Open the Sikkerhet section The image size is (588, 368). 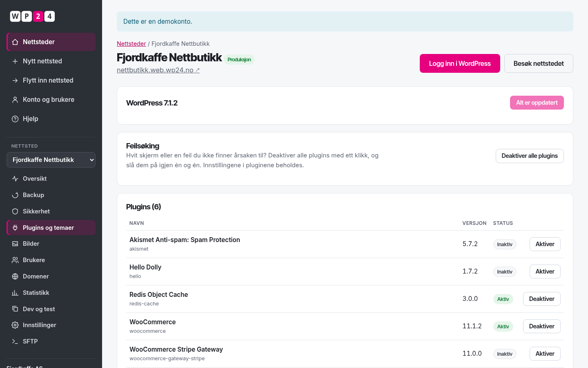pyautogui.click(x=51, y=211)
